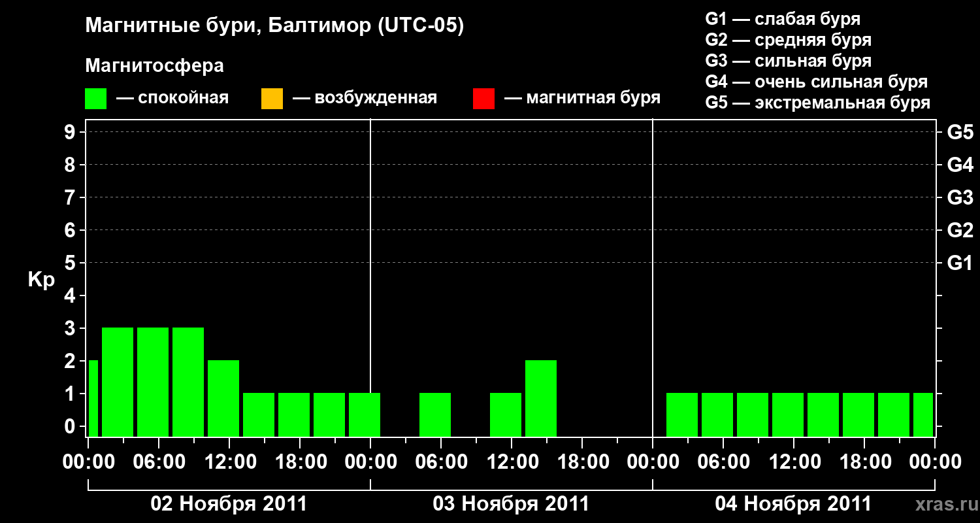The height and width of the screenshot is (523, 980).
Task: Click the 'G3' label on right axis
Action: [960, 198]
